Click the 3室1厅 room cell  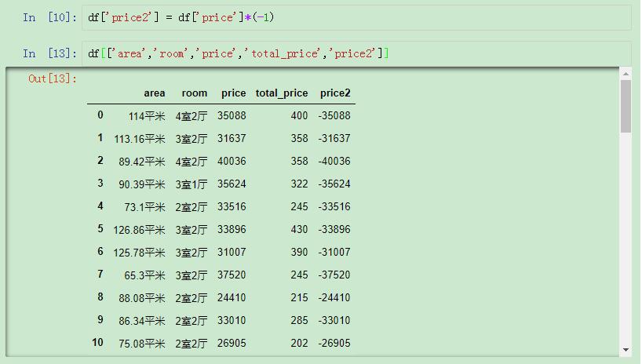point(192,184)
